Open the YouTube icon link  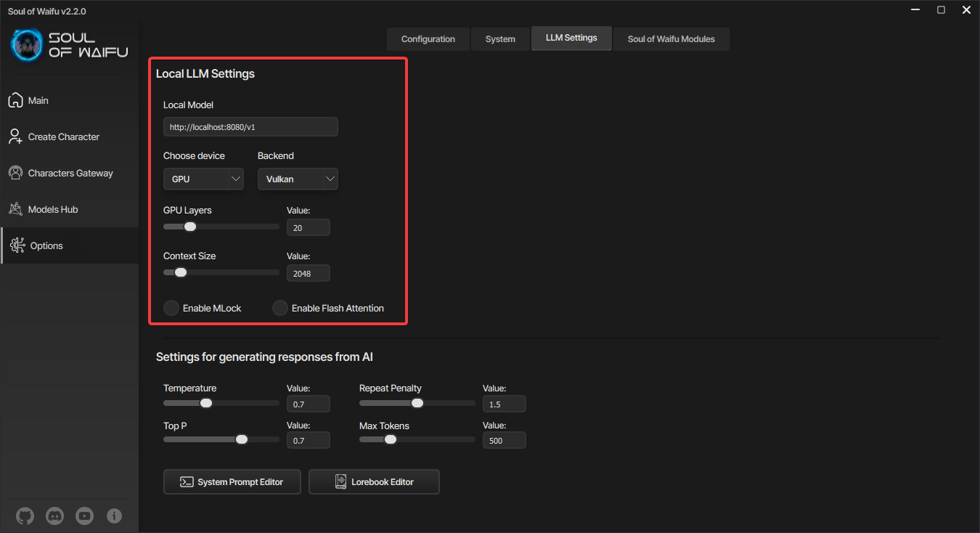tap(84, 516)
